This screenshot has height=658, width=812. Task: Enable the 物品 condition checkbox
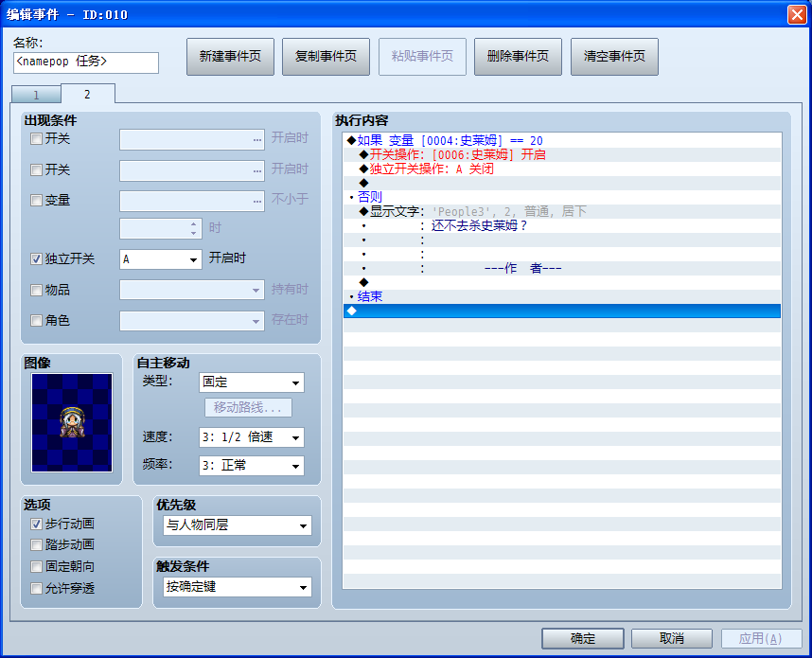36,290
